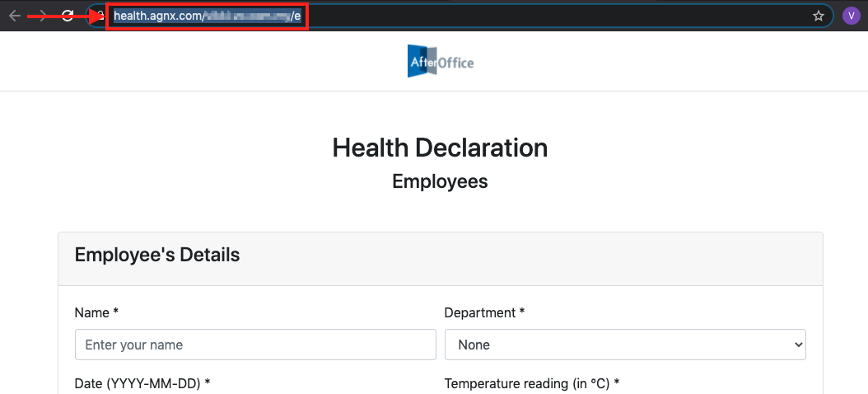Viewport: 868px width, 394px height.
Task: Bookmark this page with the star icon
Action: pos(818,16)
